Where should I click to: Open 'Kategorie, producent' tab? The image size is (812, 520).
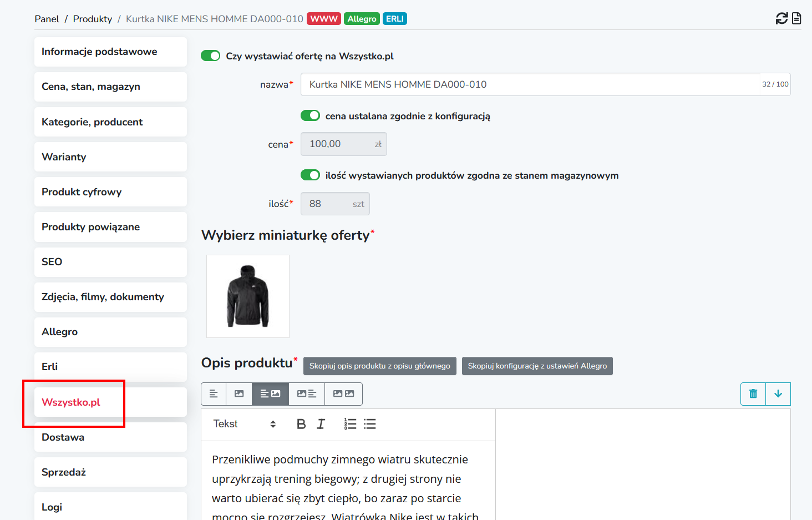[x=110, y=122]
